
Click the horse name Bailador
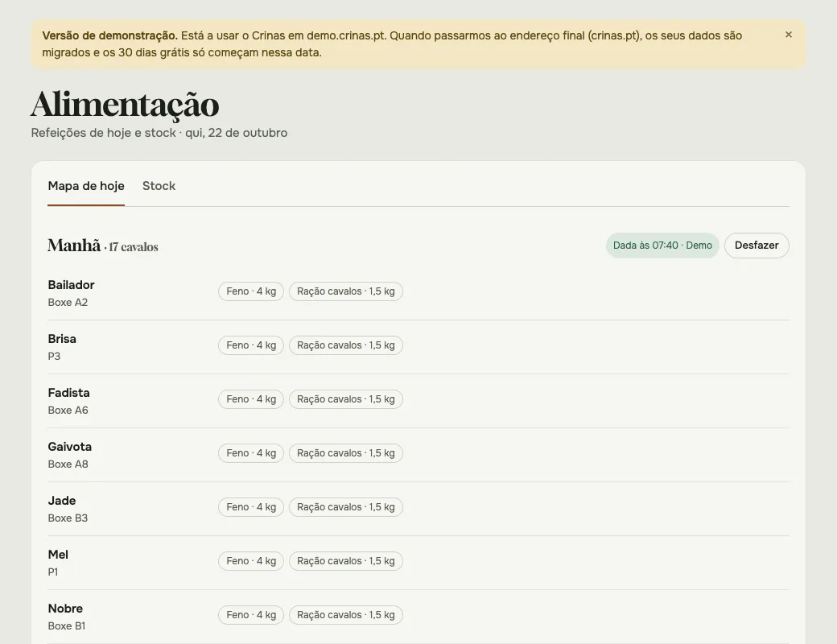[x=71, y=285]
